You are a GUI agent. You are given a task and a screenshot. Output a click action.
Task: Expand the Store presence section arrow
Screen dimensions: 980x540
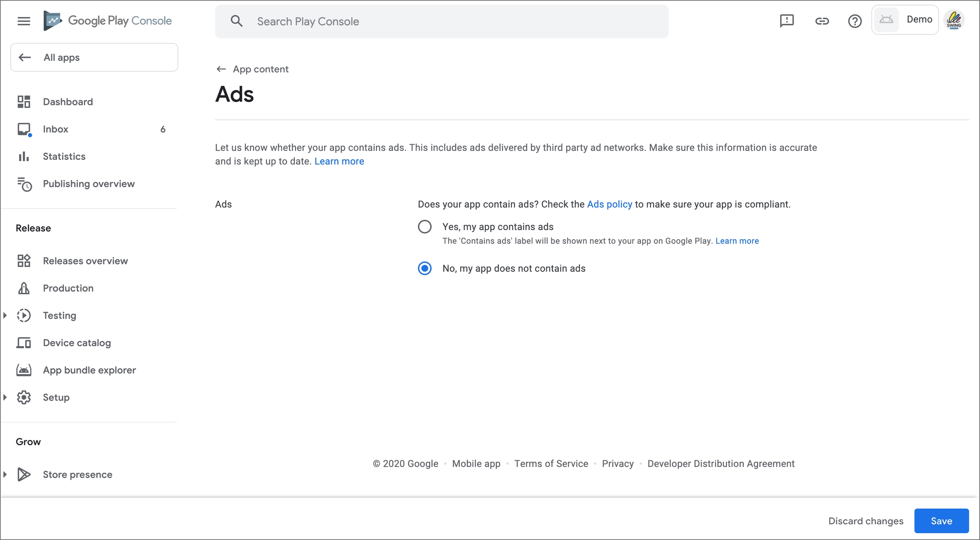[5, 475]
